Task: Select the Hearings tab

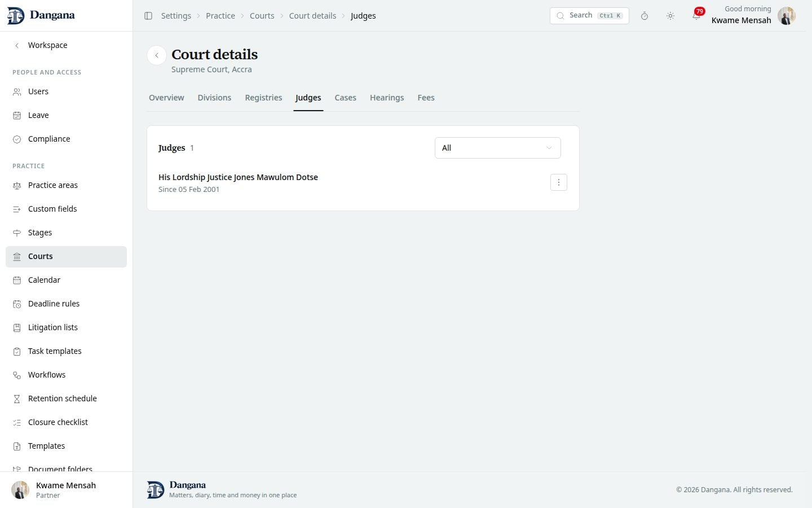Action: [387, 98]
